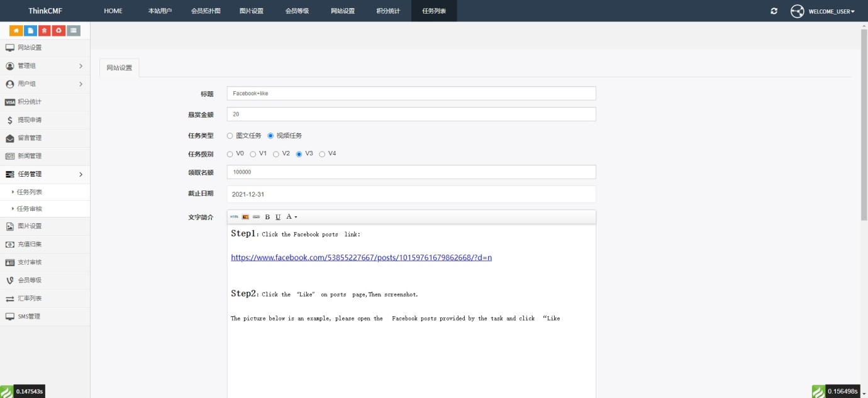Expand 管理组 sidebar group

[x=45, y=66]
